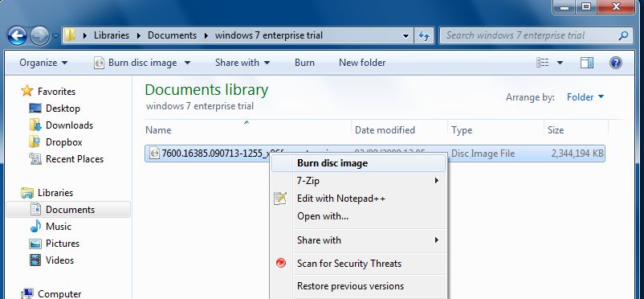Open the Arrange by Folder dropdown

(x=585, y=97)
